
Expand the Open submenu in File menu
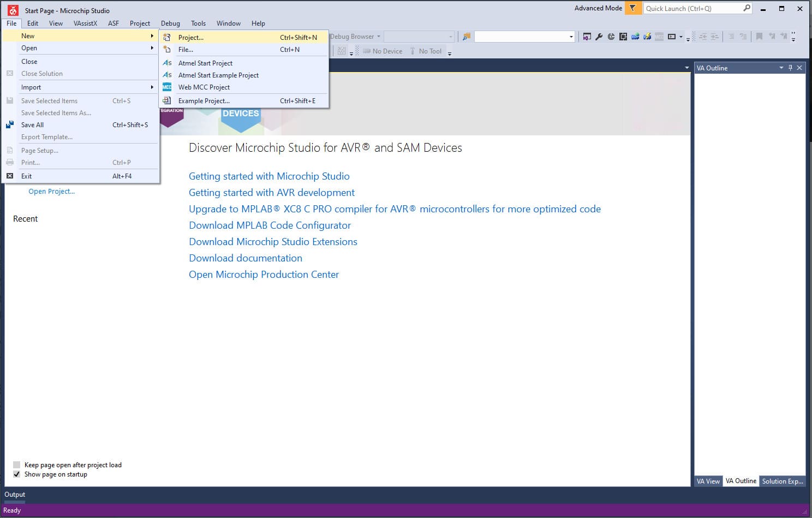81,47
